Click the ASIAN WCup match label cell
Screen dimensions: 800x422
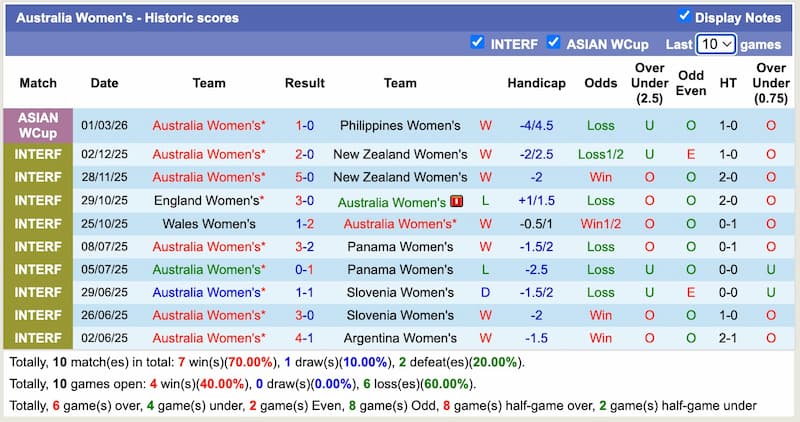tap(38, 125)
